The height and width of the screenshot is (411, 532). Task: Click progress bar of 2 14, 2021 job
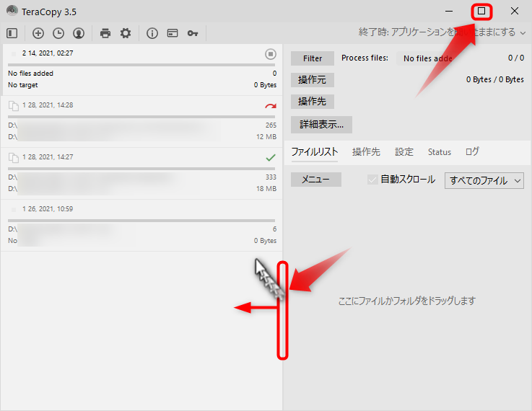(x=141, y=65)
